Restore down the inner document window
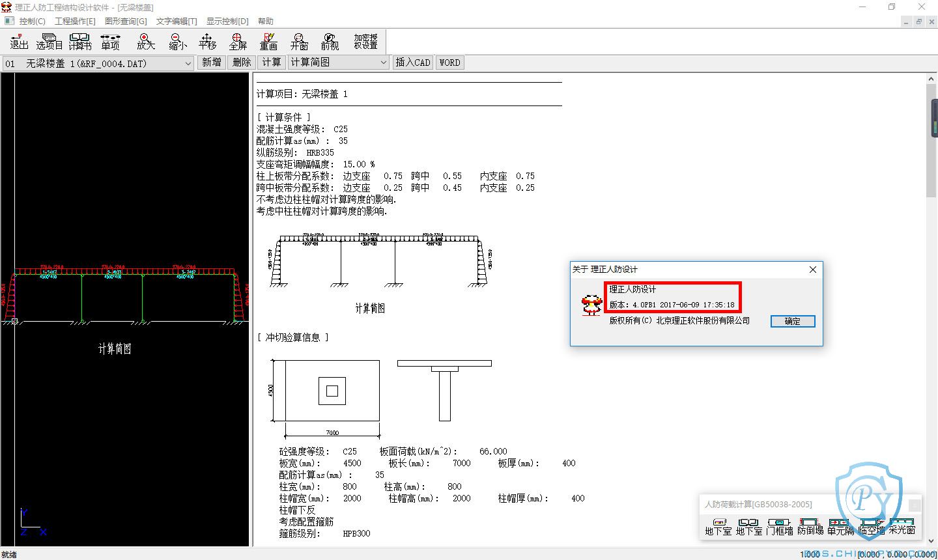 click(918, 21)
